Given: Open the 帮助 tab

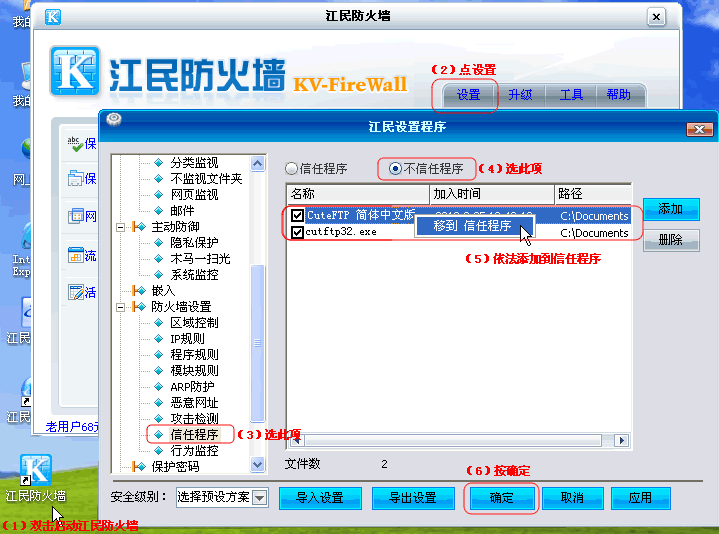Looking at the screenshot, I should pyautogui.click(x=619, y=95).
